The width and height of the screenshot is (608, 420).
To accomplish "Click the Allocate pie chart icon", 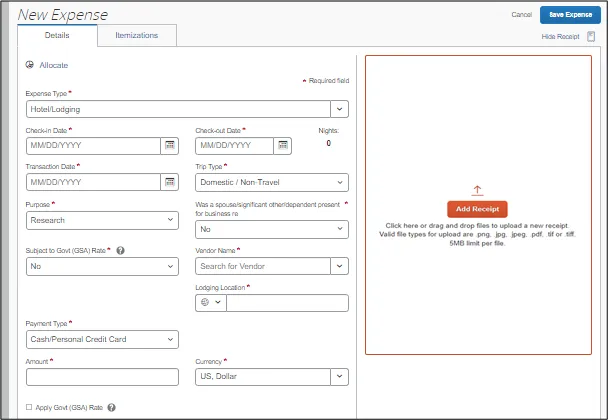I will point(29,65).
